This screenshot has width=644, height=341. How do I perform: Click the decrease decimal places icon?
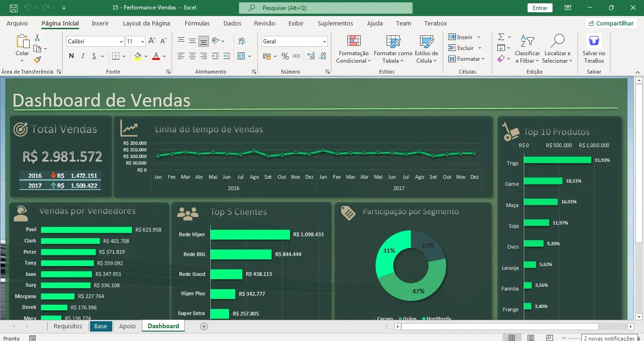323,56
